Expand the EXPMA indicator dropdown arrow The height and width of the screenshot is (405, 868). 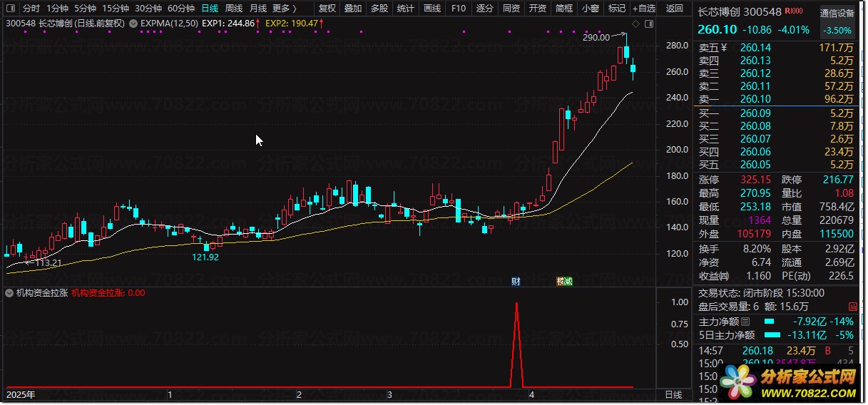(x=134, y=24)
